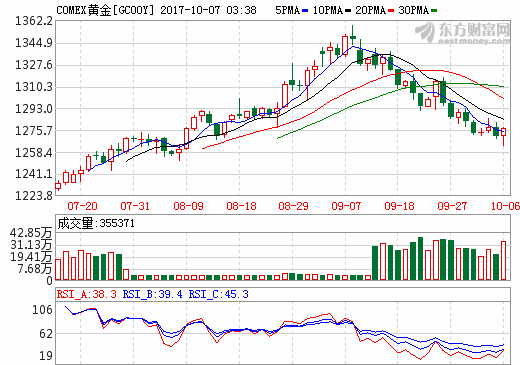Click the 2017-10-07 03:38 timestamp
Image resolution: width=520 pixels, height=365 pixels.
209,10
